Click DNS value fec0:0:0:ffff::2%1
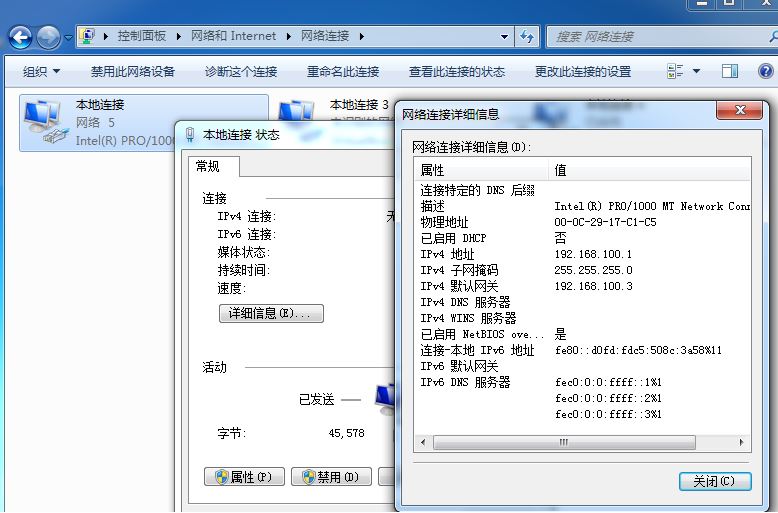Viewport: 778px width, 513px height. coord(608,398)
